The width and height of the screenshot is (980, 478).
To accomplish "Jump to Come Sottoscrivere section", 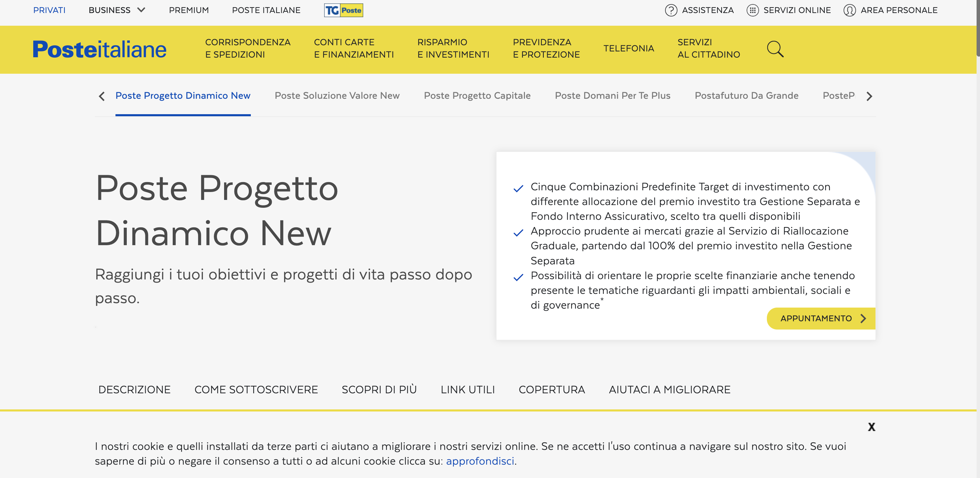I will coord(256,390).
